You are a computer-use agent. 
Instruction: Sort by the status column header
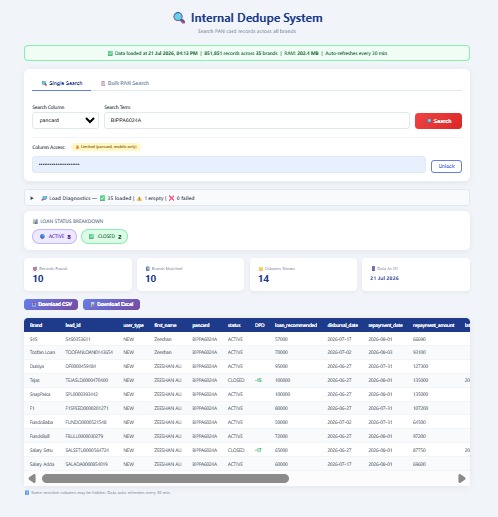click(x=234, y=325)
